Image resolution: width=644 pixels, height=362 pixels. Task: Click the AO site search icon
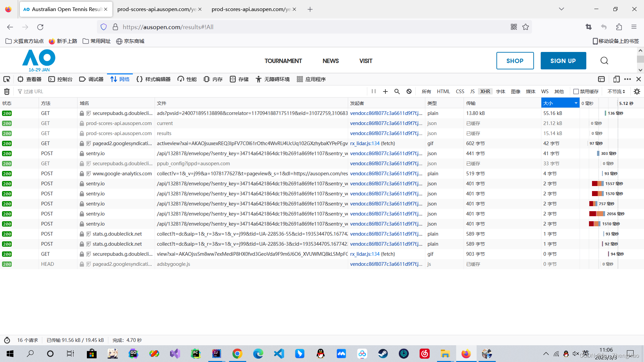604,61
